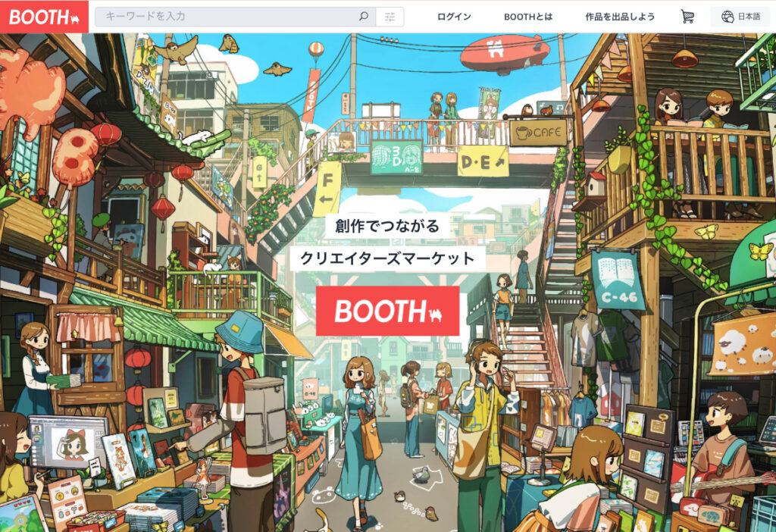Select the magnifying glass search icon
Screen dimensions: 776x532
pos(365,14)
